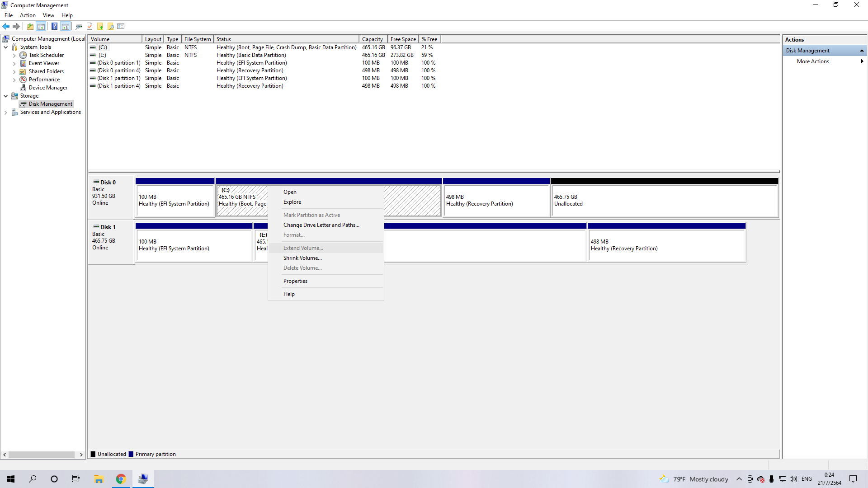
Task: Open the Action menu
Action: [28, 15]
